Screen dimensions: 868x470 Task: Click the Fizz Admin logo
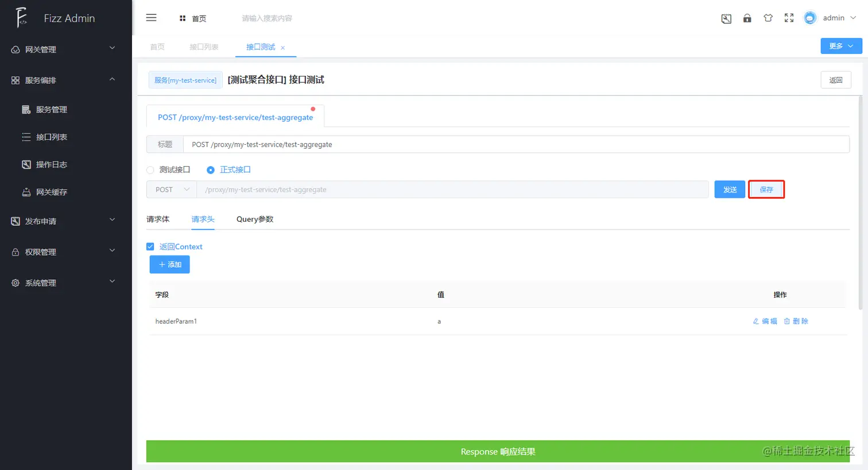pyautogui.click(x=21, y=18)
